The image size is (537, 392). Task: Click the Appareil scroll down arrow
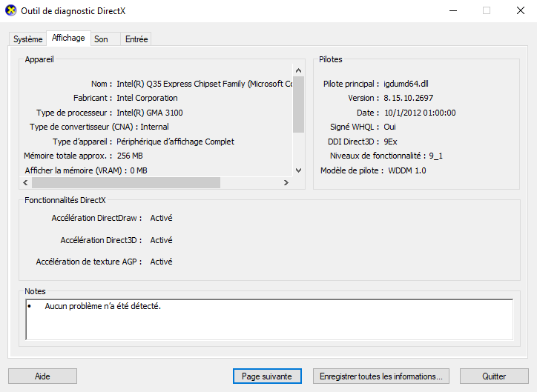(x=298, y=170)
